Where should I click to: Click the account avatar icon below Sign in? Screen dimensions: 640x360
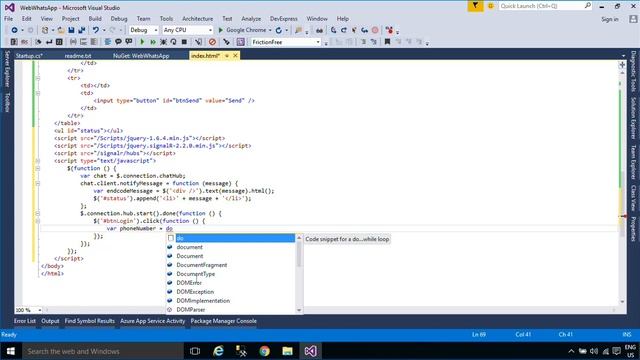(633, 19)
